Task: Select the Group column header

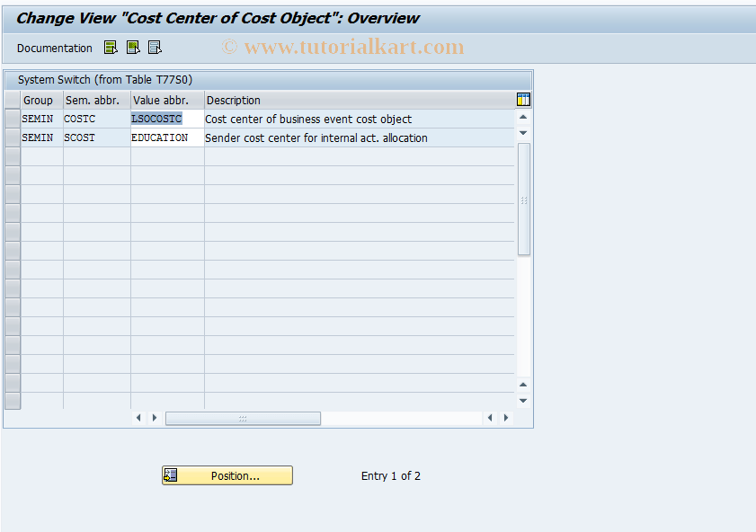Action: 38,100
